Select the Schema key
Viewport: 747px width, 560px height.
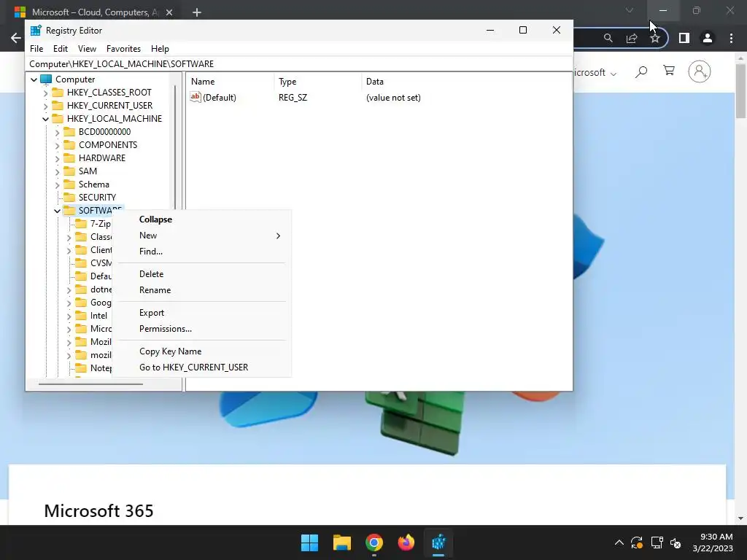click(x=94, y=184)
